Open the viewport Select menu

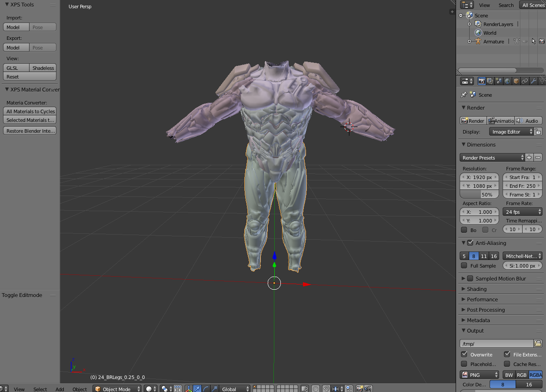coord(40,389)
